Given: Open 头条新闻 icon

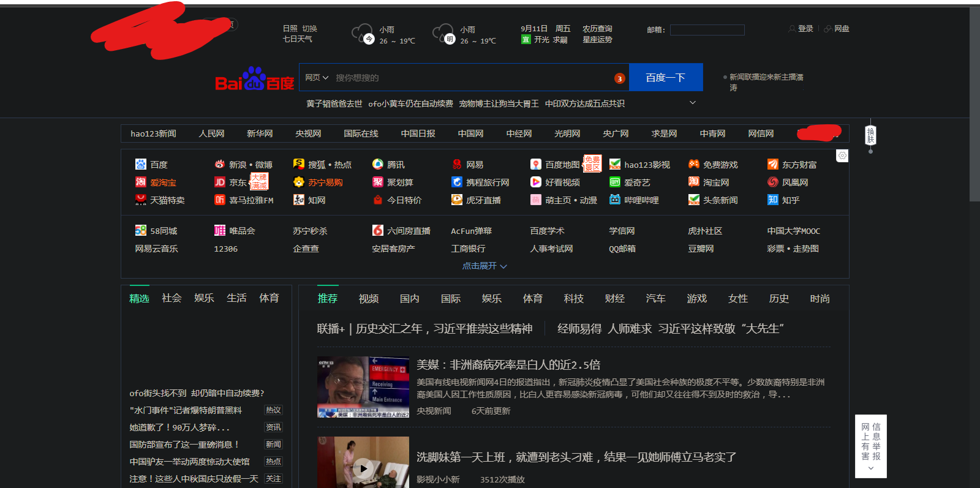Looking at the screenshot, I should click(694, 200).
